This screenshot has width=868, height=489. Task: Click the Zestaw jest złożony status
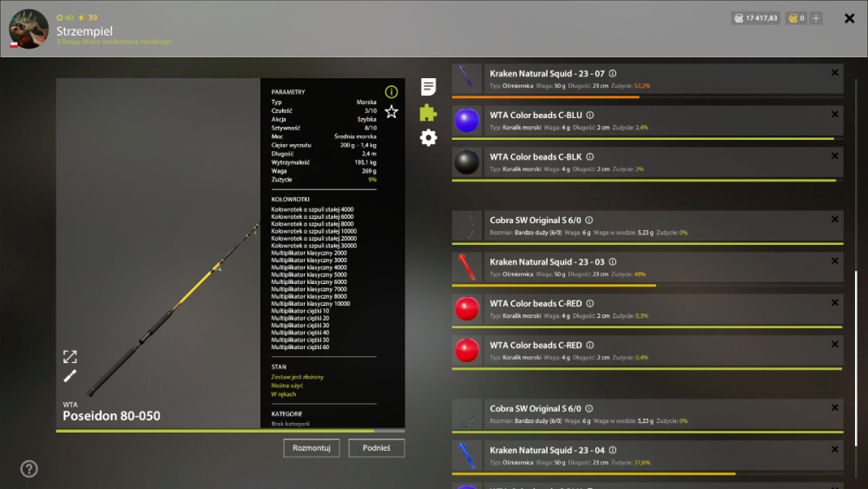pos(297,377)
